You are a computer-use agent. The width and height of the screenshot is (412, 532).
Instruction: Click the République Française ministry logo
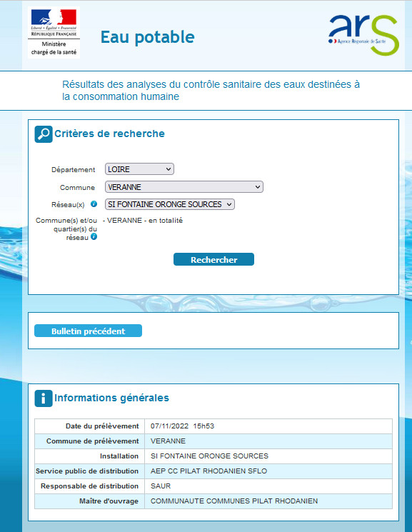click(54, 33)
